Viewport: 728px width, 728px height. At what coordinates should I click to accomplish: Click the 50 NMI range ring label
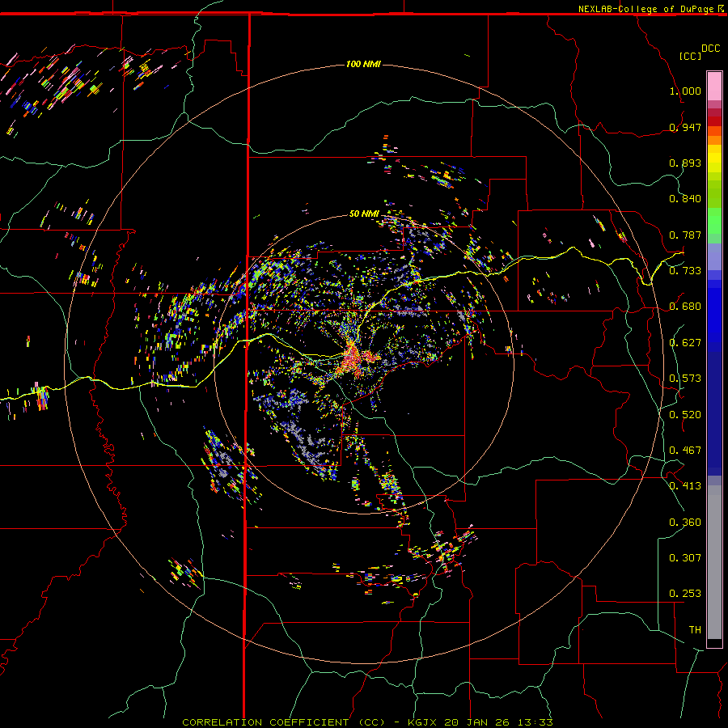point(364,214)
